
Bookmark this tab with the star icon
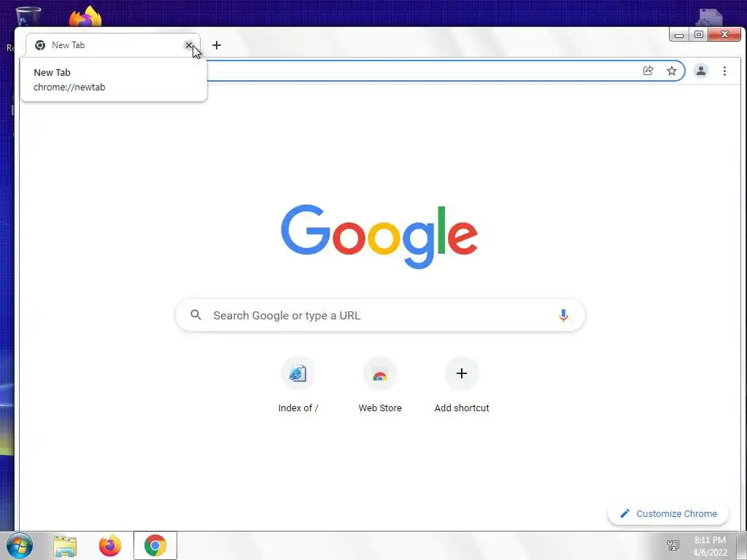(x=672, y=71)
